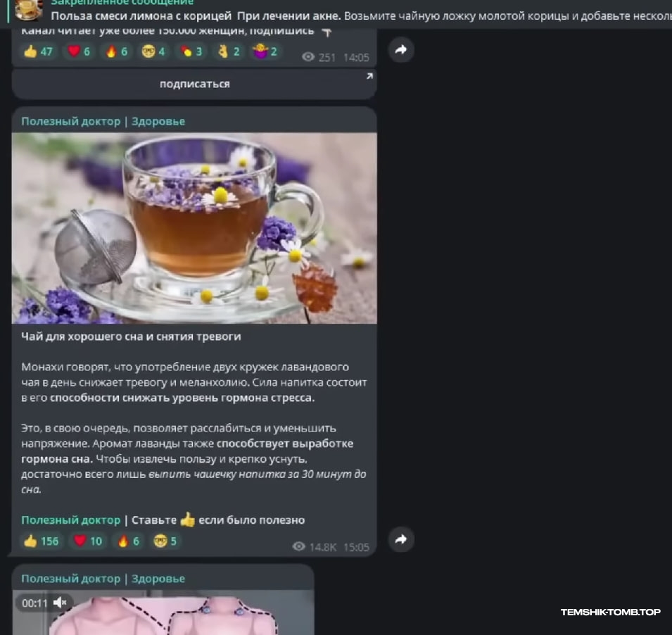The image size is (672, 635).
Task: Open channel name header of the video post
Action: tap(103, 579)
